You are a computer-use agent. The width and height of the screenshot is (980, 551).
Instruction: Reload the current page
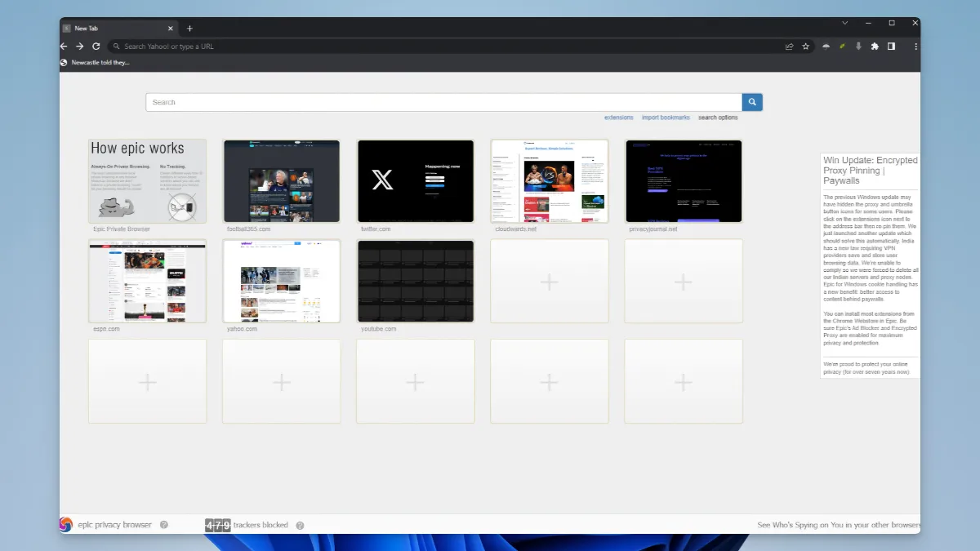click(96, 47)
